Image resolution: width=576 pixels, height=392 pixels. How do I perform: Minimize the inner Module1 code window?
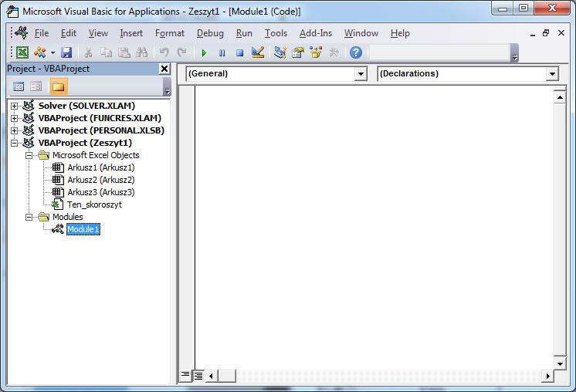pos(533,34)
